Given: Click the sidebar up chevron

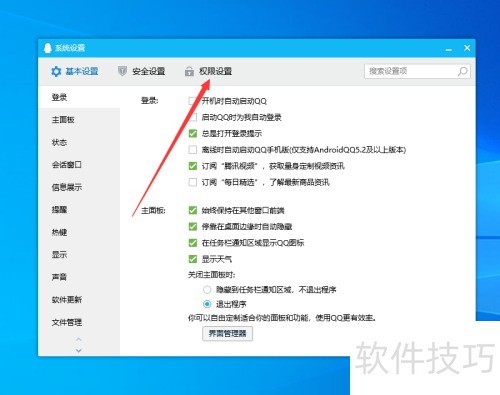Looking at the screenshot, I should pos(79,339).
